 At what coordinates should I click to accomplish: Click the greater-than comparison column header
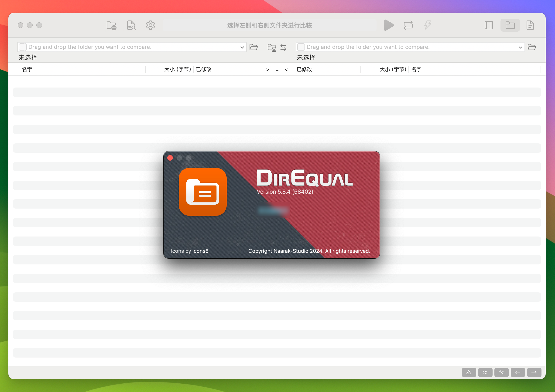pyautogui.click(x=267, y=70)
